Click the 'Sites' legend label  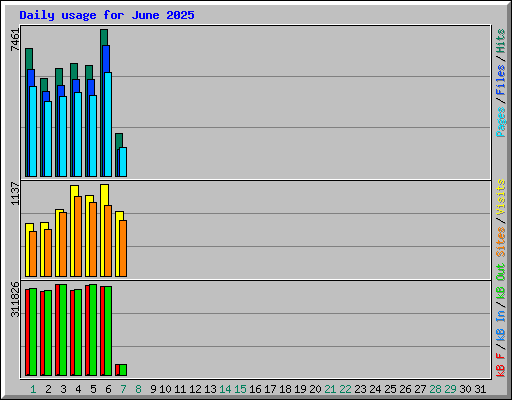(501, 242)
